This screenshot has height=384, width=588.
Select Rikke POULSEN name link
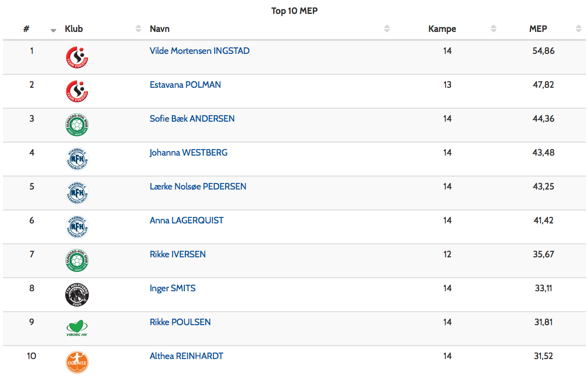pyautogui.click(x=180, y=322)
